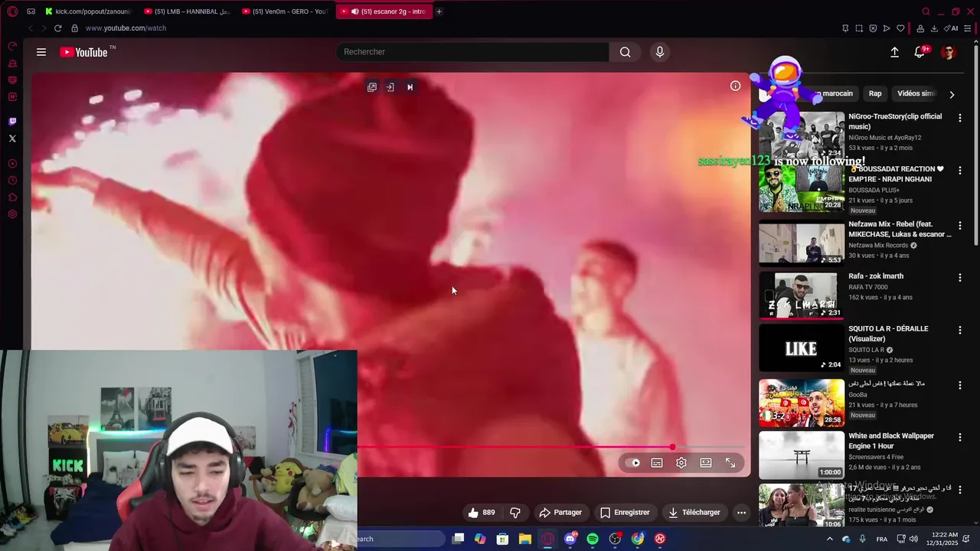Open the Opera snapshot tool icon

pyautogui.click(x=859, y=28)
